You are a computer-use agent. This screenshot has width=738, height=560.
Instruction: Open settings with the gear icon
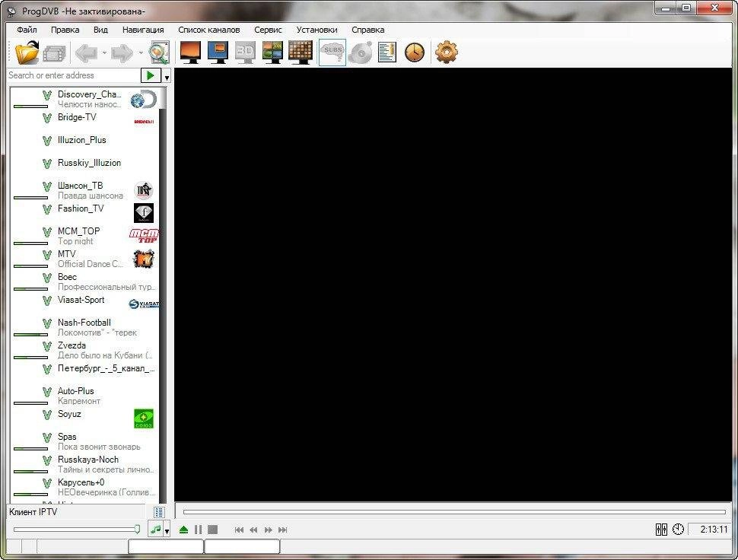point(446,52)
